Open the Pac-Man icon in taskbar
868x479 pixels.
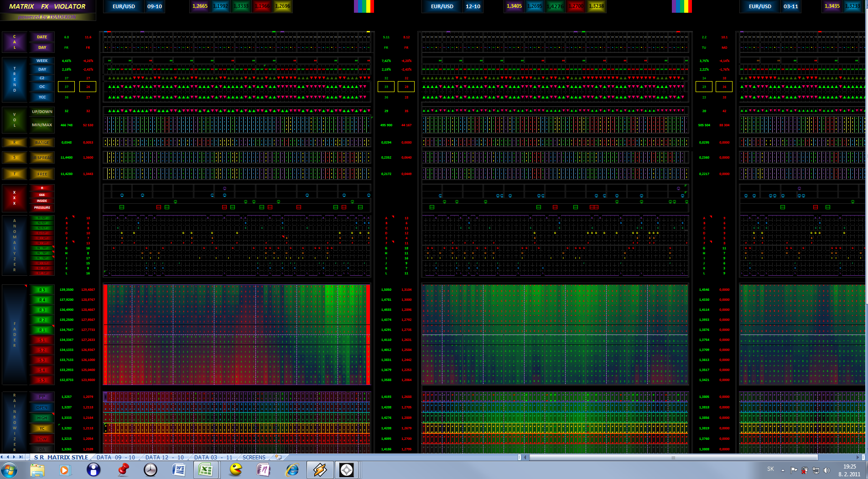(235, 470)
